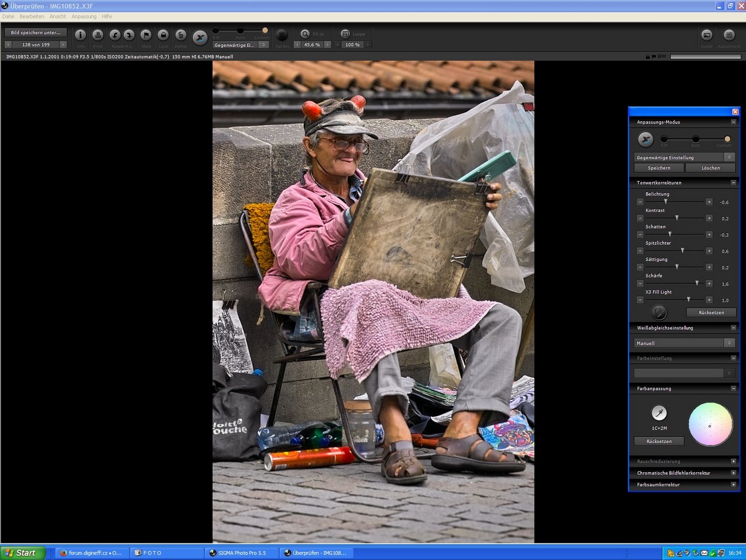Screen dimensions: 746x560
Task: Open the Ansicht menu
Action: point(57,17)
